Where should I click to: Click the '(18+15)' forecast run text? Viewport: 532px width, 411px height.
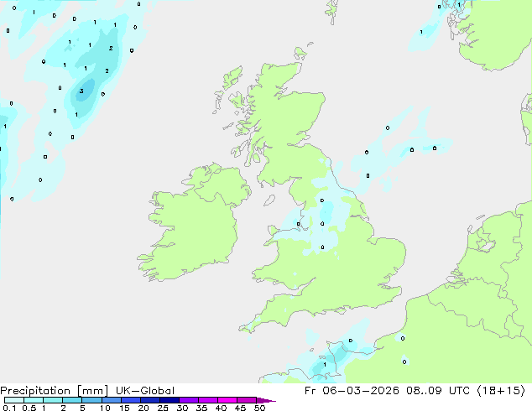(501, 391)
